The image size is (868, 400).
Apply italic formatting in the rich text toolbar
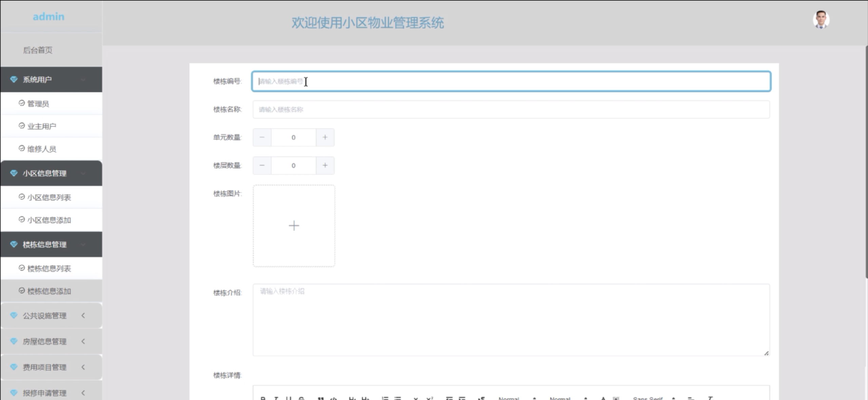tap(277, 397)
